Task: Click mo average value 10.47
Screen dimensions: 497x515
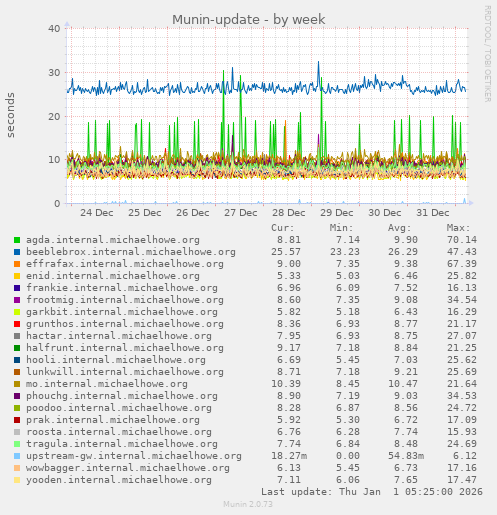Action: [403, 384]
